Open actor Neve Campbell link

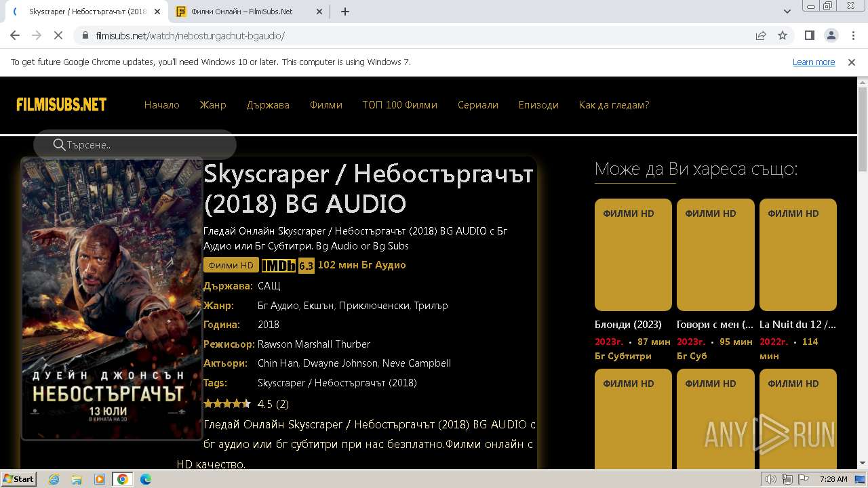pos(416,363)
